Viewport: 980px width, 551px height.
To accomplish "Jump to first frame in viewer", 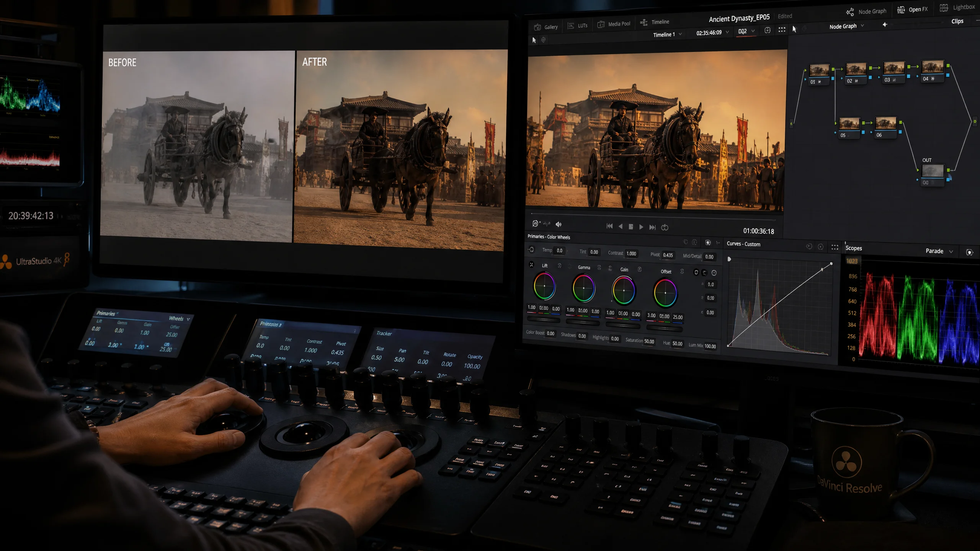I will (609, 226).
